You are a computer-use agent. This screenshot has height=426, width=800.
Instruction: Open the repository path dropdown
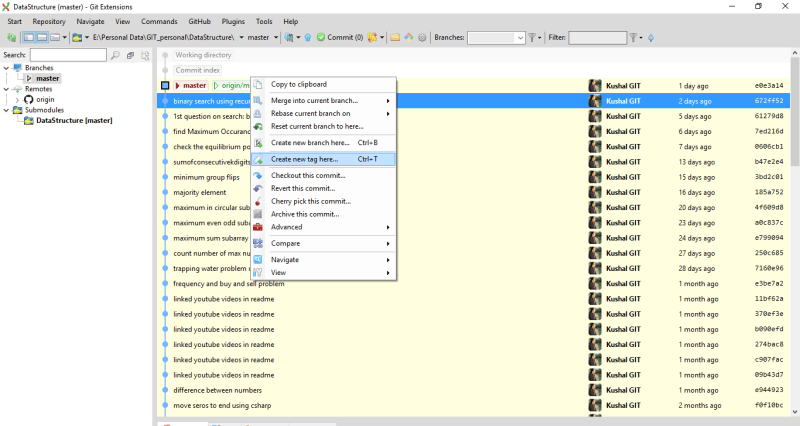tap(241, 37)
